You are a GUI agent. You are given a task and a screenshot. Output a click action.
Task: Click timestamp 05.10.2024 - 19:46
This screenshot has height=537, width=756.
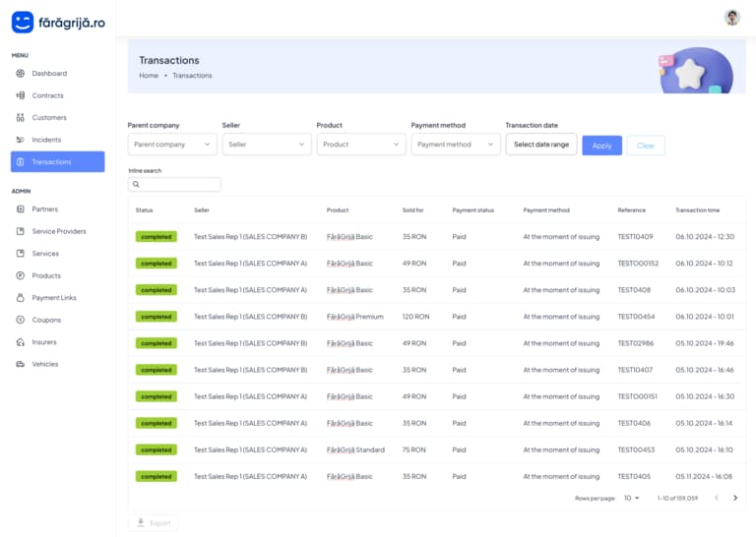[705, 343]
